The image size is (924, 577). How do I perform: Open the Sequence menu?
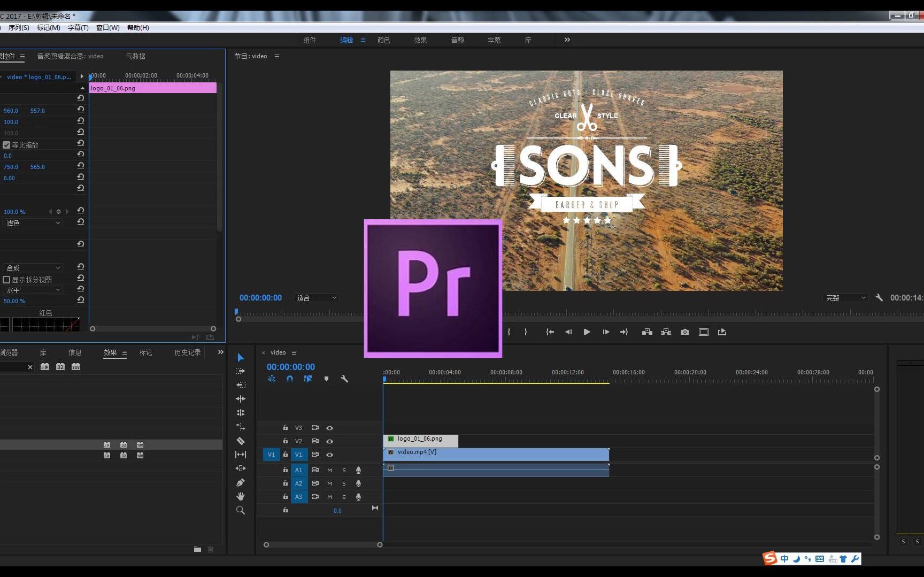(19, 27)
